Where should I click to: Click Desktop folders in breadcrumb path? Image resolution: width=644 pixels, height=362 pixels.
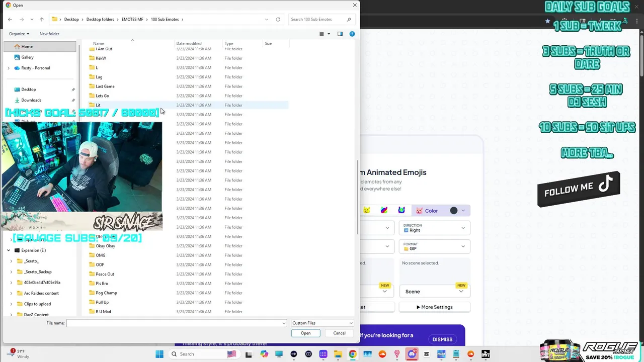[x=100, y=20]
